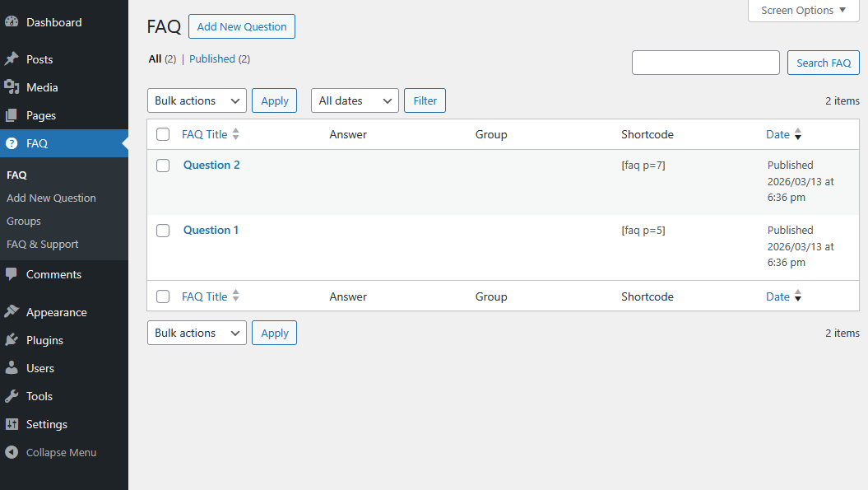Open the Comments menu item

64,274
